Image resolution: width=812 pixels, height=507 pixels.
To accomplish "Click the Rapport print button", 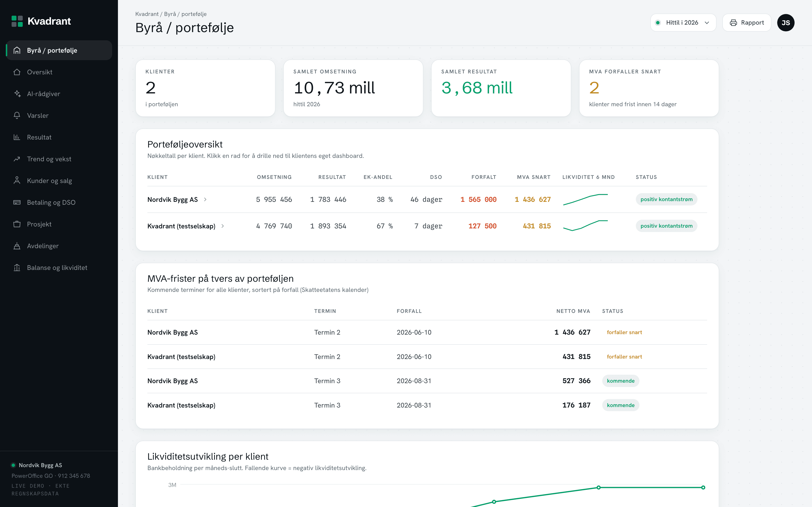I will [x=747, y=22].
